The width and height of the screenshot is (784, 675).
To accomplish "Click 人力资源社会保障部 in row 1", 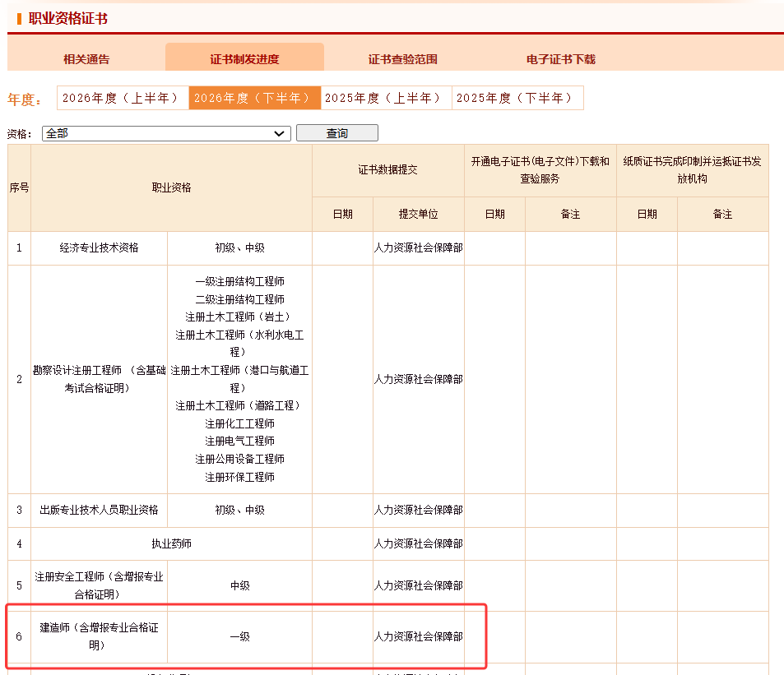I will click(419, 247).
